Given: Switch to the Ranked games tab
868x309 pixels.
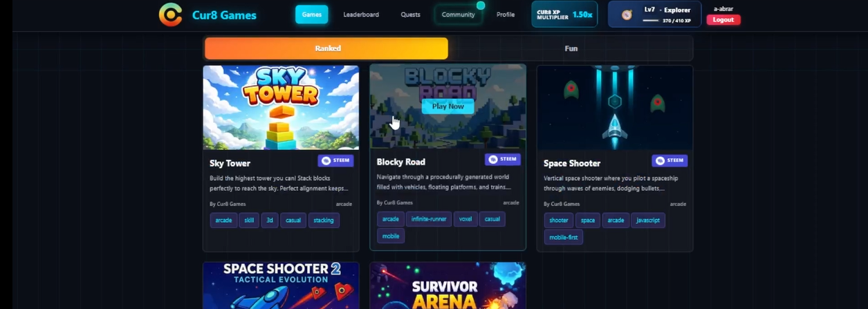Looking at the screenshot, I should (326, 48).
